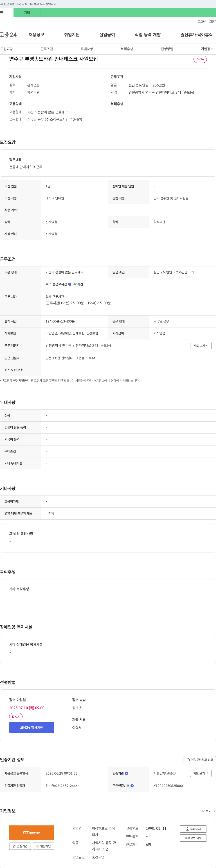The width and height of the screenshot is (216, 868).
Task: Click the certificate number K120422506250001
Action: click(x=169, y=786)
